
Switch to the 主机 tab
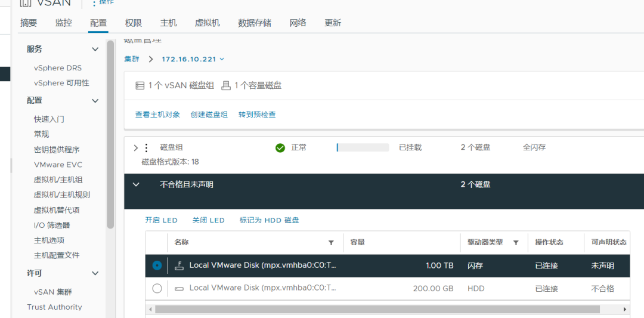168,23
